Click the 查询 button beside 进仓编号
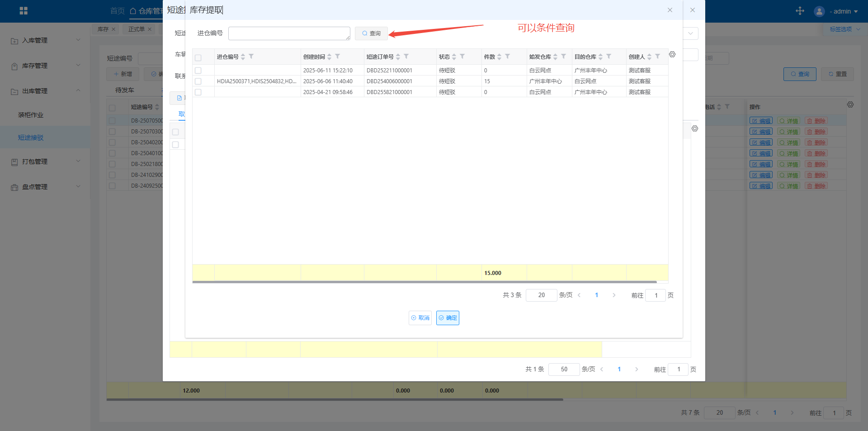This screenshot has width=868, height=431. tap(371, 33)
